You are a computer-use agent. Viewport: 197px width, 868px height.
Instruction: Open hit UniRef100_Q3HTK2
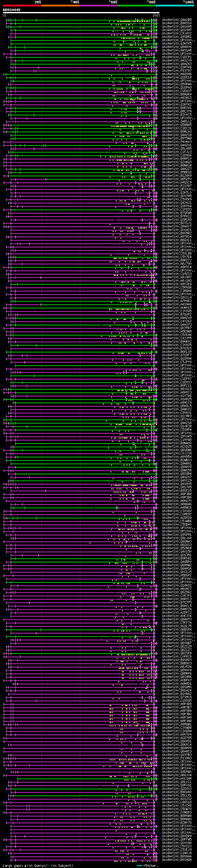[x=177, y=104]
